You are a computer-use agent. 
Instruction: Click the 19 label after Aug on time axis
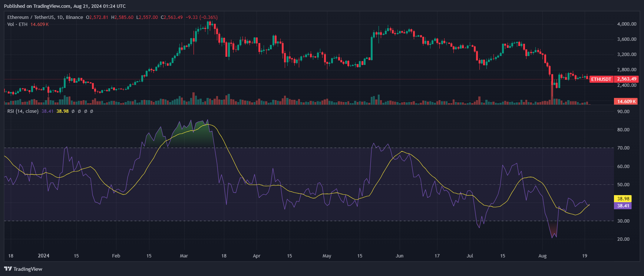(585, 256)
